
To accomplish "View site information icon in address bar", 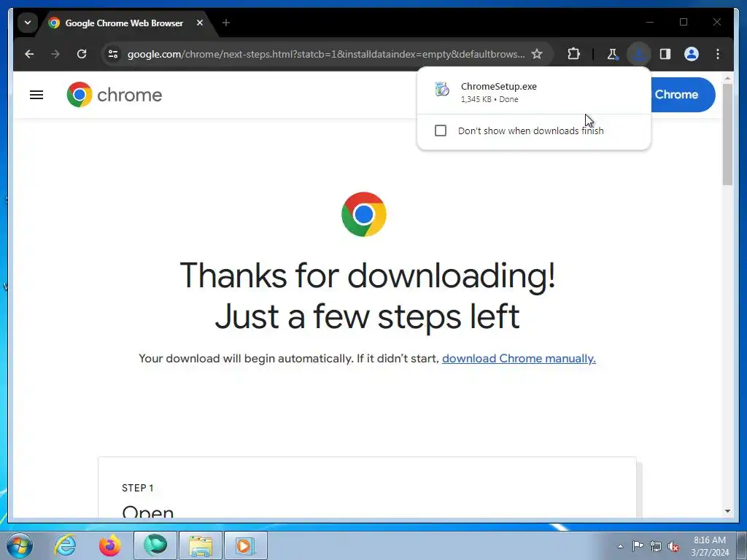I will click(113, 54).
